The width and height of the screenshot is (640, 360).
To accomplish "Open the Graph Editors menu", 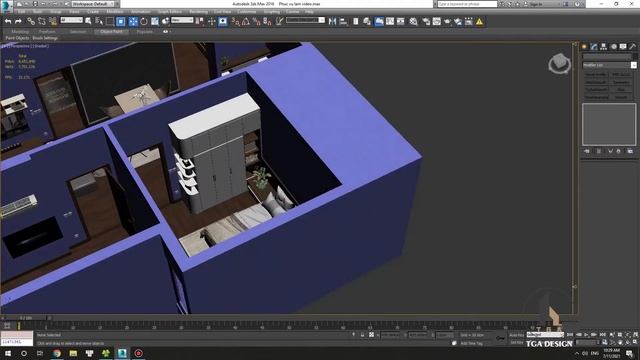I will 169,12.
